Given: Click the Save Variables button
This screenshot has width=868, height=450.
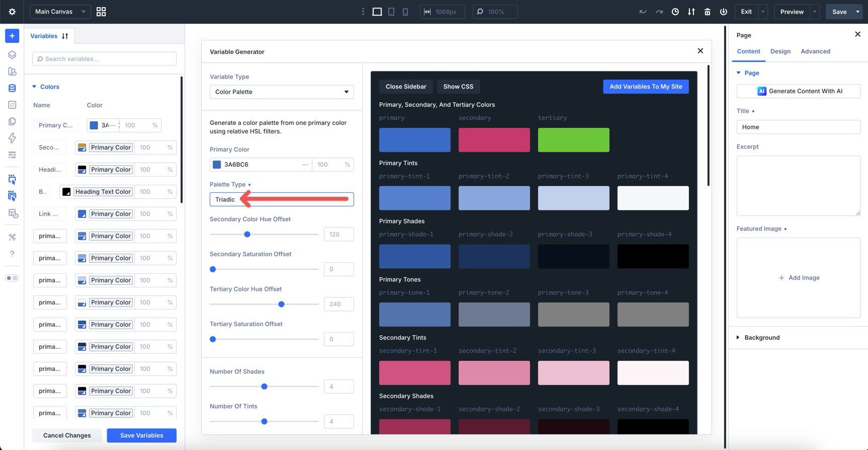Looking at the screenshot, I should (x=141, y=435).
